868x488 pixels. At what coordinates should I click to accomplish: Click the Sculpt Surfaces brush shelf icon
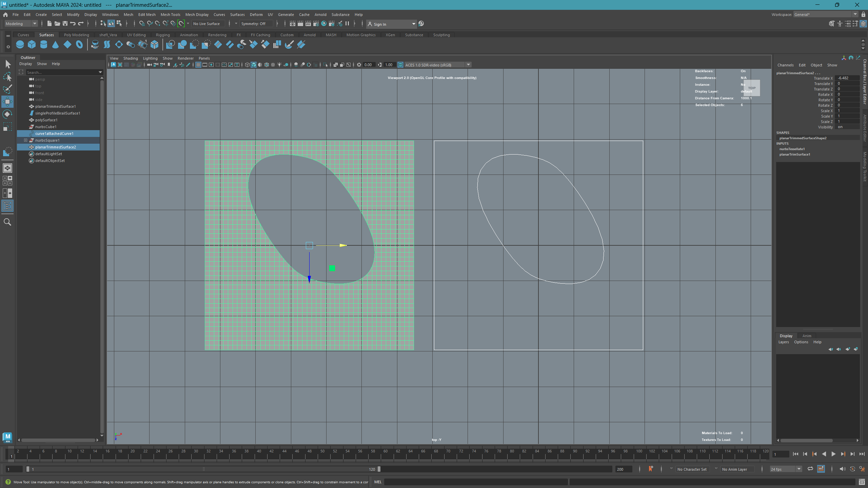289,44
